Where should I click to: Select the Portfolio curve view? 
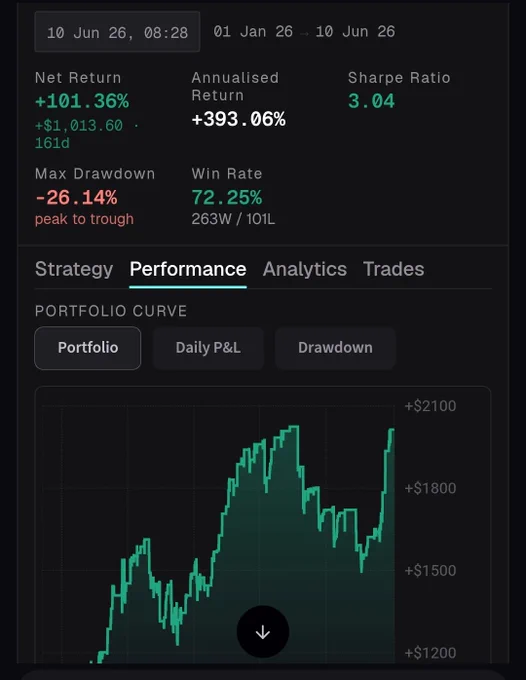pos(88,348)
